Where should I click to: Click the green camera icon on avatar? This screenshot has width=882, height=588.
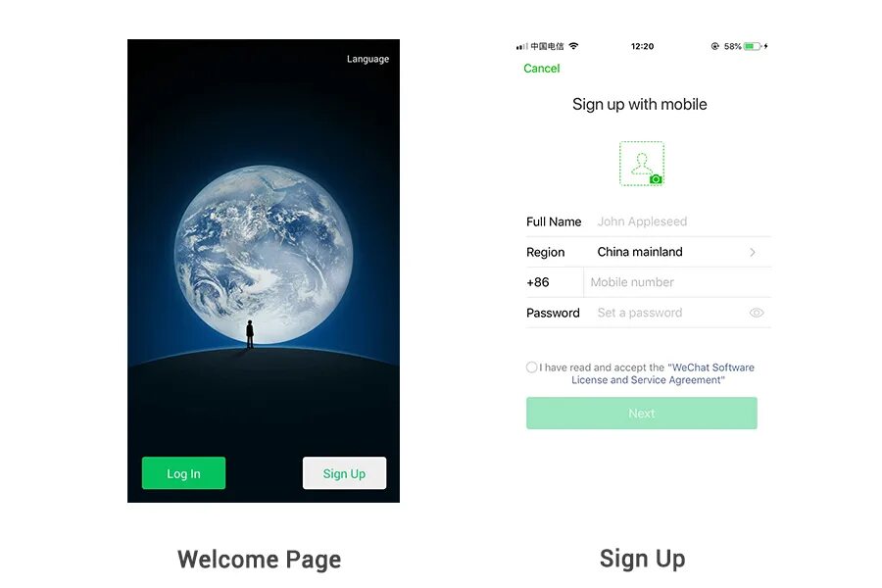click(656, 179)
